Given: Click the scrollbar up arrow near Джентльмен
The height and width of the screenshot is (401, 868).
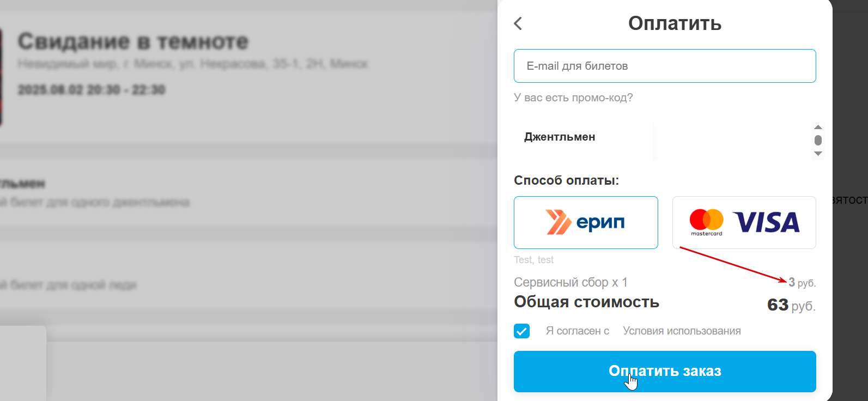Looking at the screenshot, I should click(x=818, y=127).
